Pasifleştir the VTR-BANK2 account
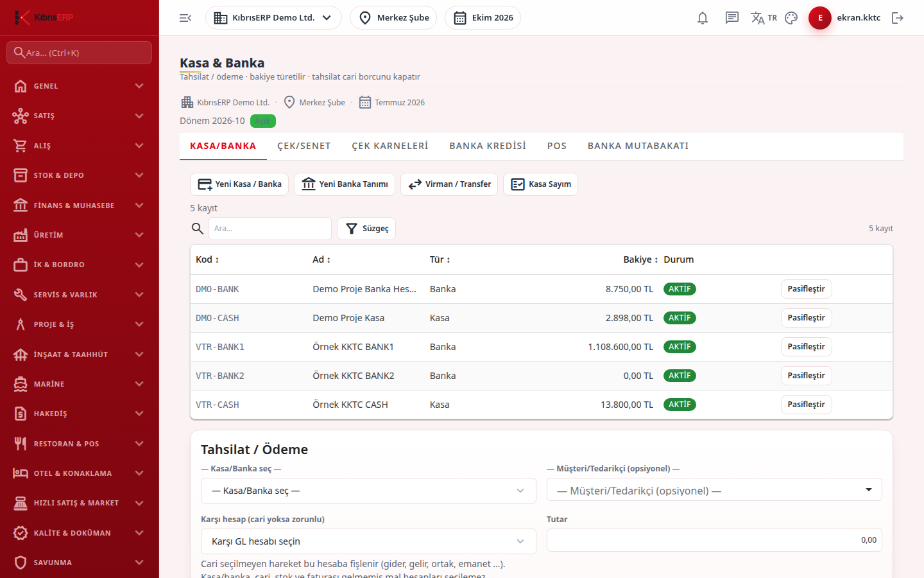This screenshot has height=578, width=924. (x=806, y=376)
